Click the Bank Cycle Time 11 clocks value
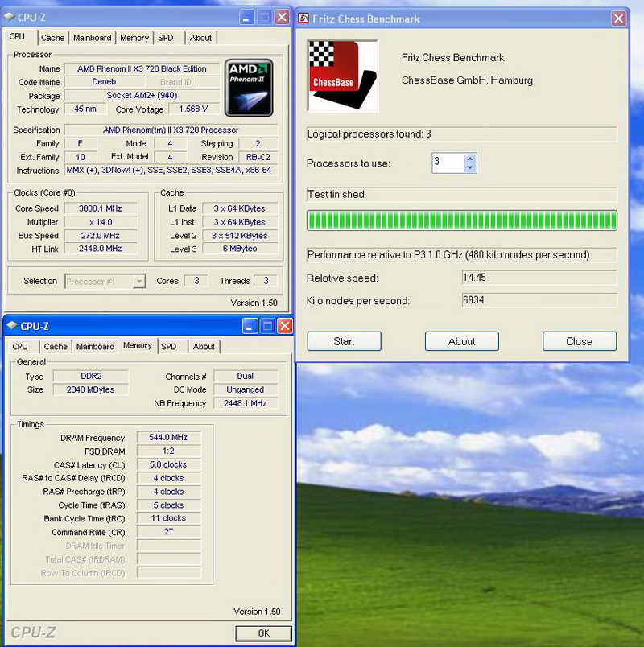Screen dimensions: 644x647 (168, 518)
